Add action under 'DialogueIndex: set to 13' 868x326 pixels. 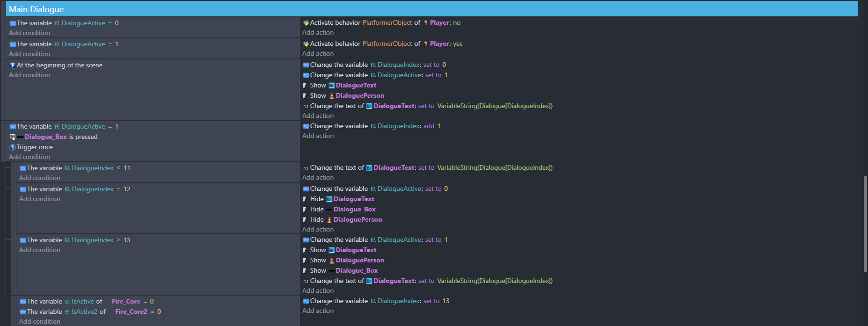[x=318, y=311]
